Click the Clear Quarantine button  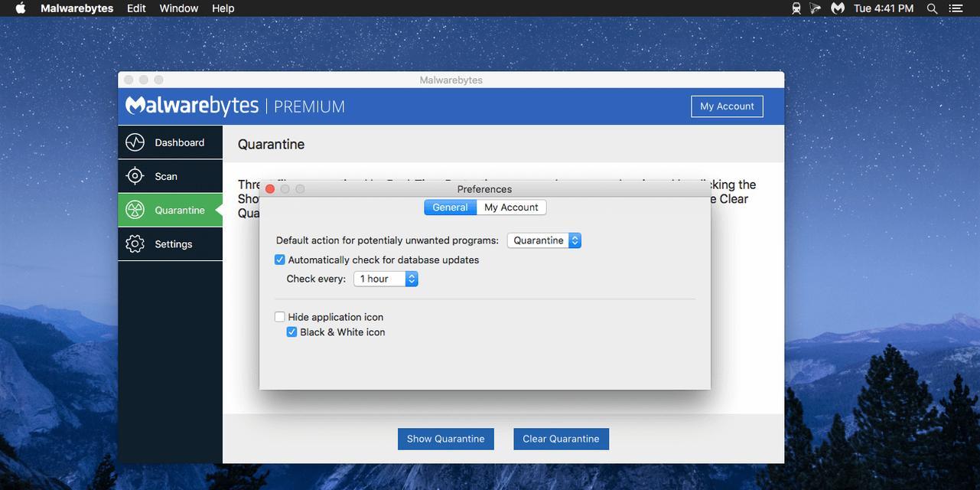(561, 439)
